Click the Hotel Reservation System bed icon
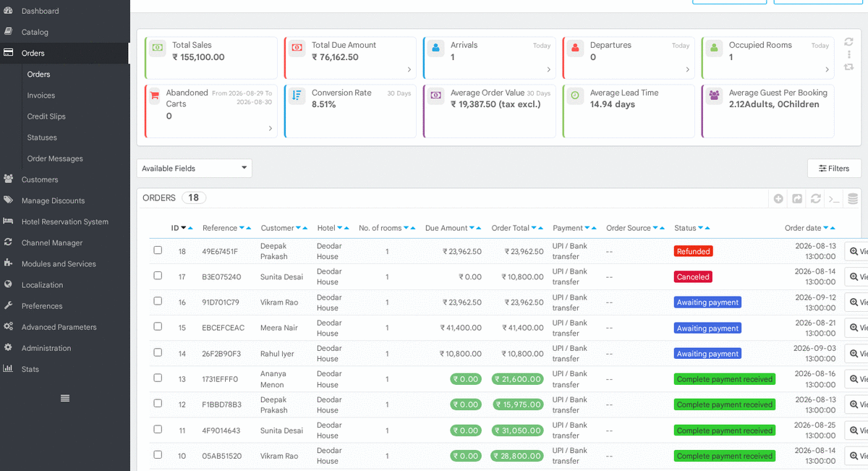 pos(8,221)
